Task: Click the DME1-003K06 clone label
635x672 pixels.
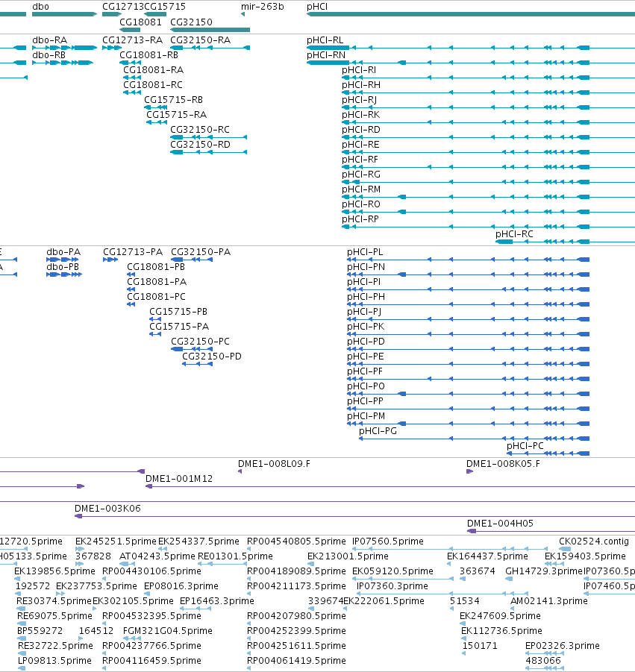Action: 107,508
